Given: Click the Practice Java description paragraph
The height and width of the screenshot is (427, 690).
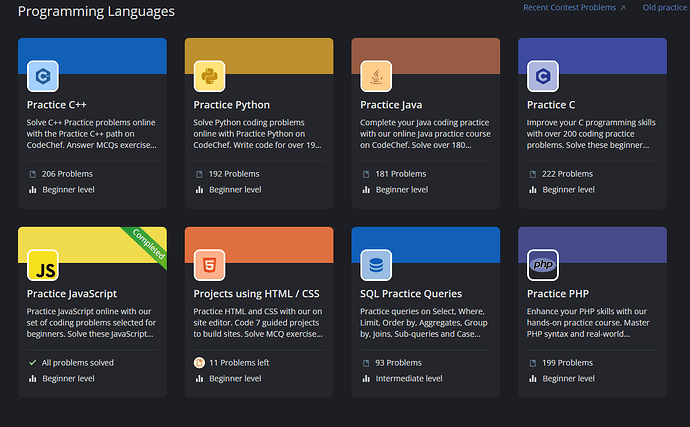Looking at the screenshot, I should click(425, 134).
